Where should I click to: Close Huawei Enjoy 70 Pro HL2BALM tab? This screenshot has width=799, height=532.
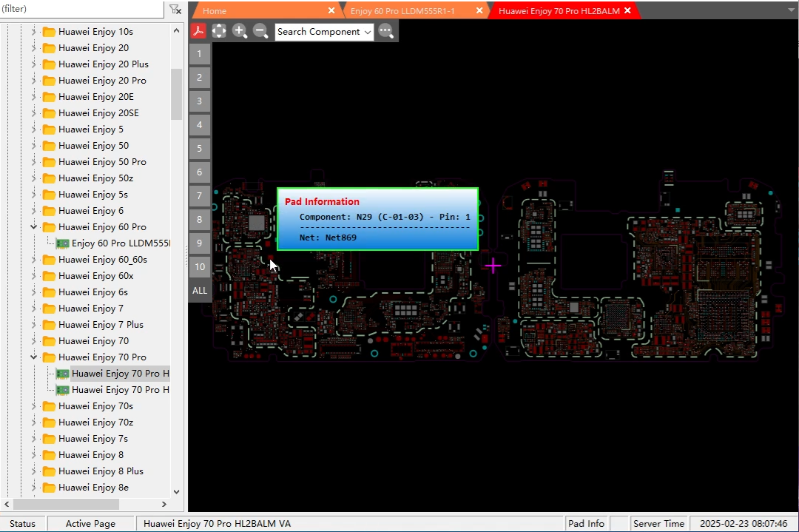[628, 10]
